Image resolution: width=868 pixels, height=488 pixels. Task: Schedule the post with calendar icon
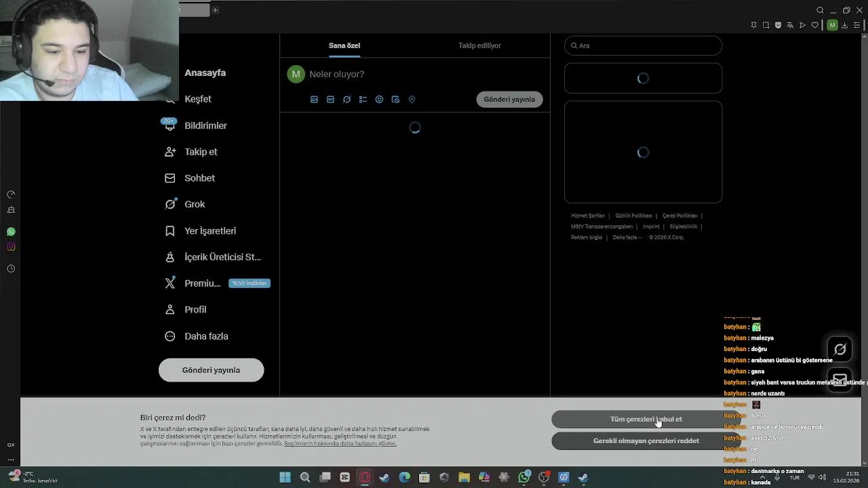(395, 99)
